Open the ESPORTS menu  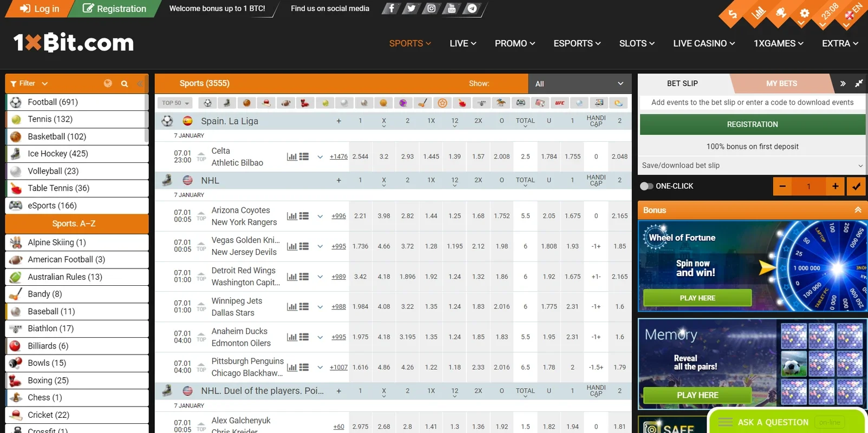point(577,43)
